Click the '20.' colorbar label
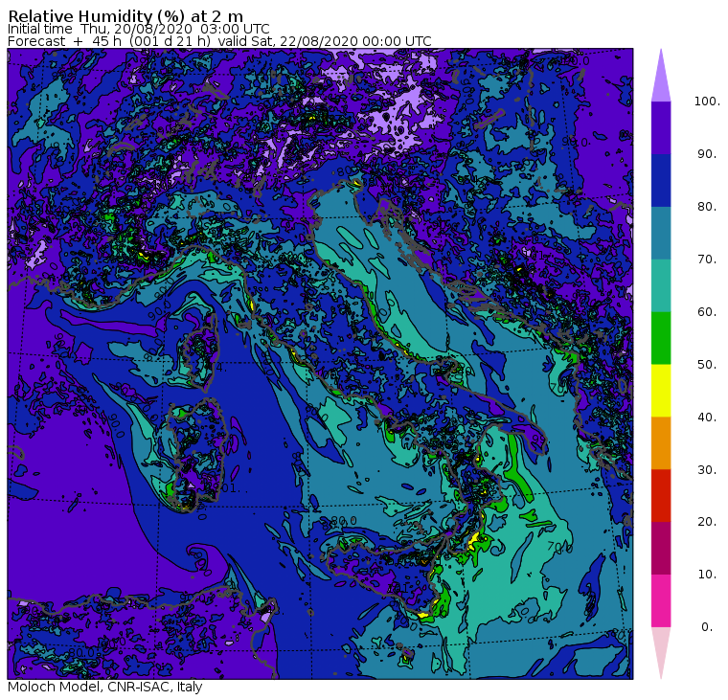This screenshot has width=728, height=700. [707, 522]
